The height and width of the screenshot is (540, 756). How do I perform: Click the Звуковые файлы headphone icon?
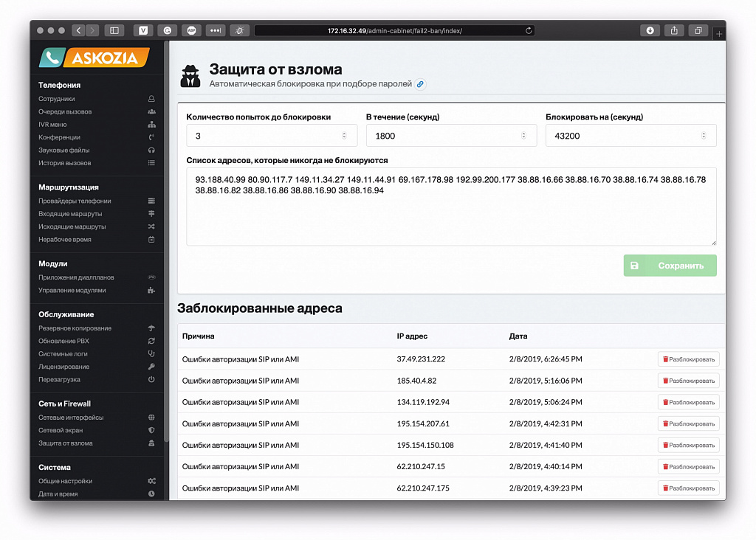coord(151,150)
